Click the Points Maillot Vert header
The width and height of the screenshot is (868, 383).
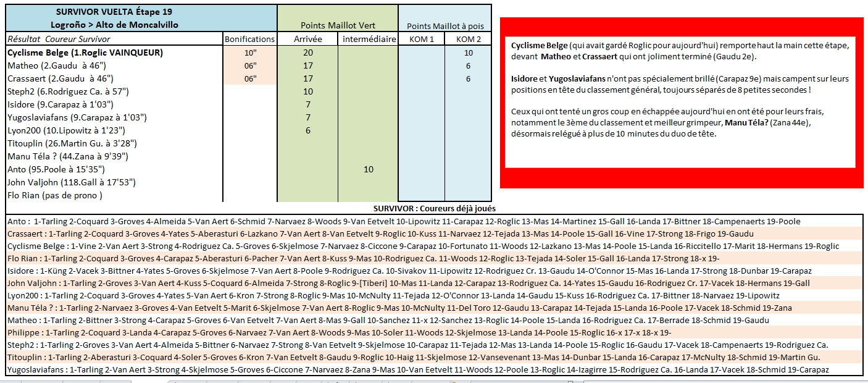338,25
